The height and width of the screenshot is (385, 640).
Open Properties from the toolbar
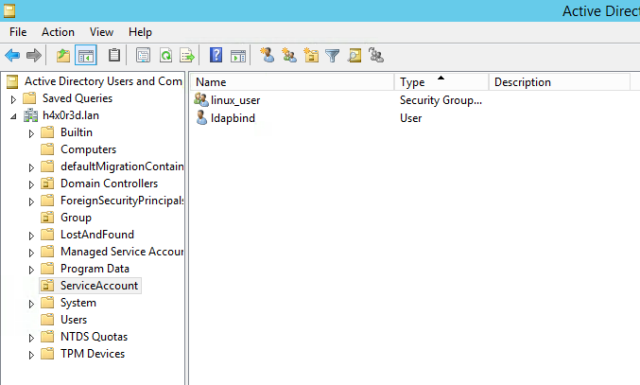tap(143, 55)
